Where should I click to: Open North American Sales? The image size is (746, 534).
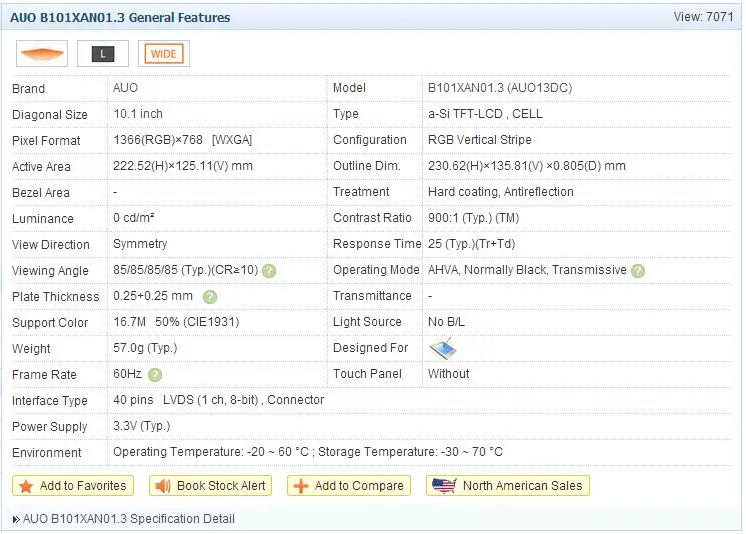[x=508, y=486]
